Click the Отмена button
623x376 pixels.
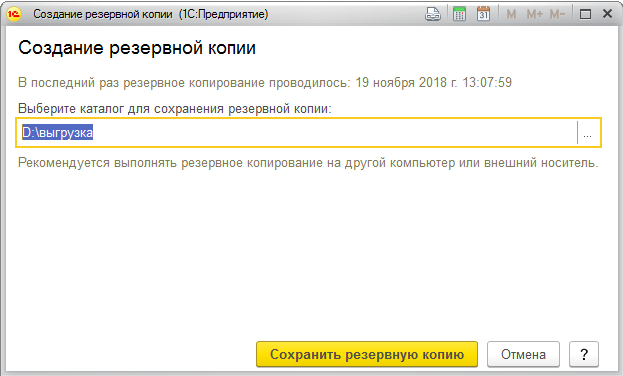coord(523,354)
